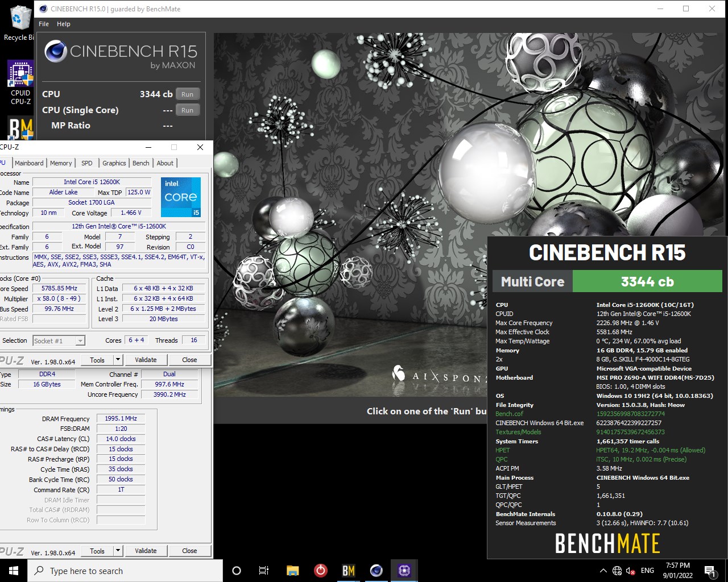Image resolution: width=728 pixels, height=582 pixels.
Task: Expand Tools dropdown arrow in the CPU-Z processor window
Action: [118, 360]
